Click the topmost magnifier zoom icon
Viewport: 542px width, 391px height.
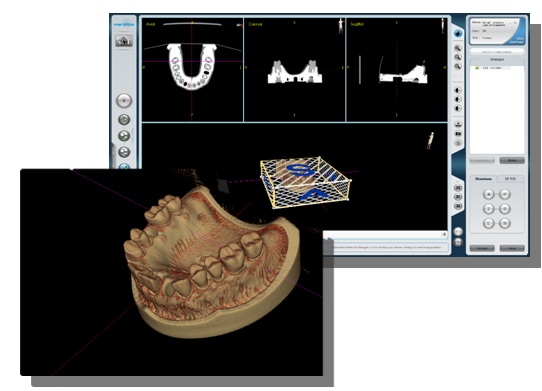(458, 48)
